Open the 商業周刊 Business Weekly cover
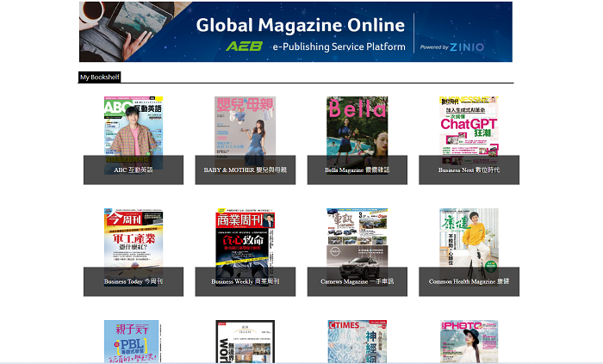 click(x=245, y=237)
